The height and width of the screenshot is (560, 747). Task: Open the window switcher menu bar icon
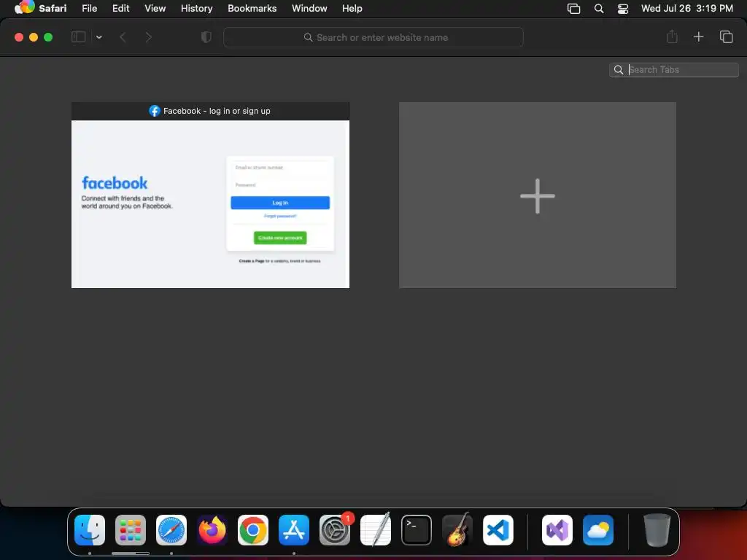point(573,9)
